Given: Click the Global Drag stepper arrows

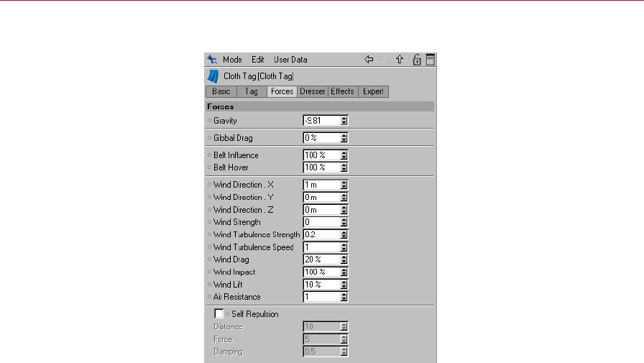Looking at the screenshot, I should [344, 138].
